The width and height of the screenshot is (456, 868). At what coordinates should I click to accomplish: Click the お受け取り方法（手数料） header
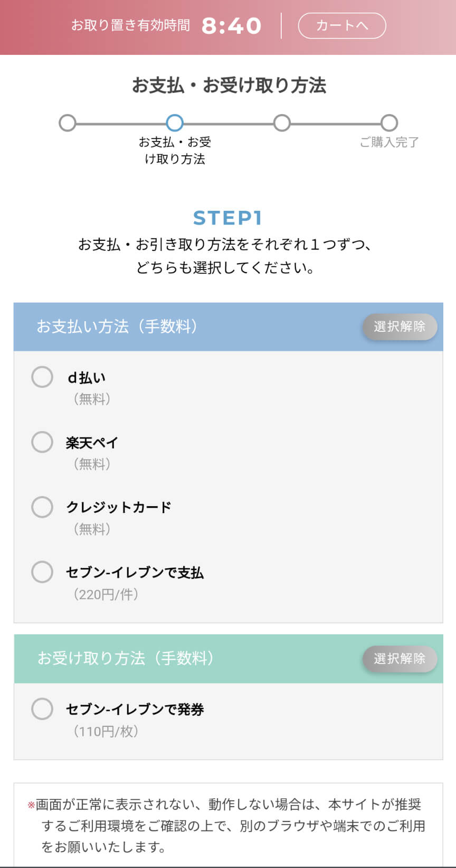[x=126, y=658]
